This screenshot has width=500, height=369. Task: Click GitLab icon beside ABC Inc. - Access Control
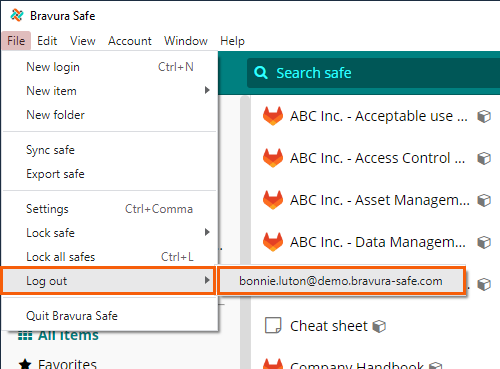tap(273, 158)
